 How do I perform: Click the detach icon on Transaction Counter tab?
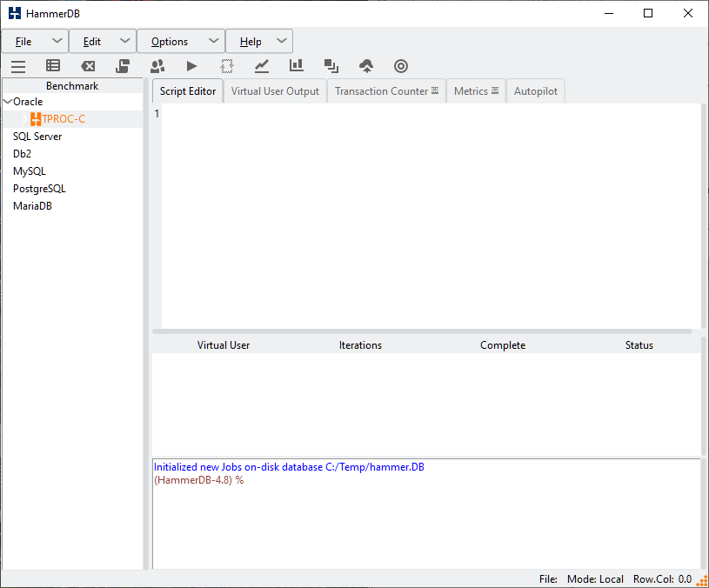(435, 90)
